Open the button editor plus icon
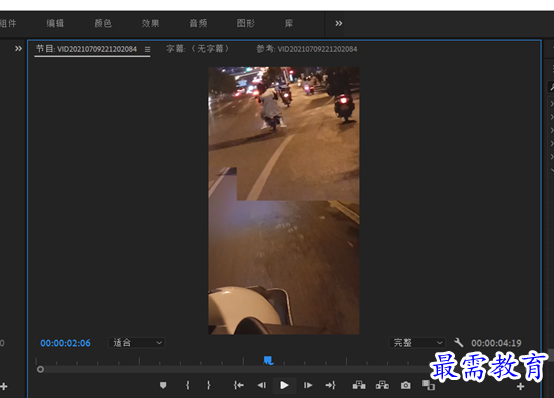The width and height of the screenshot is (554, 398). (520, 386)
